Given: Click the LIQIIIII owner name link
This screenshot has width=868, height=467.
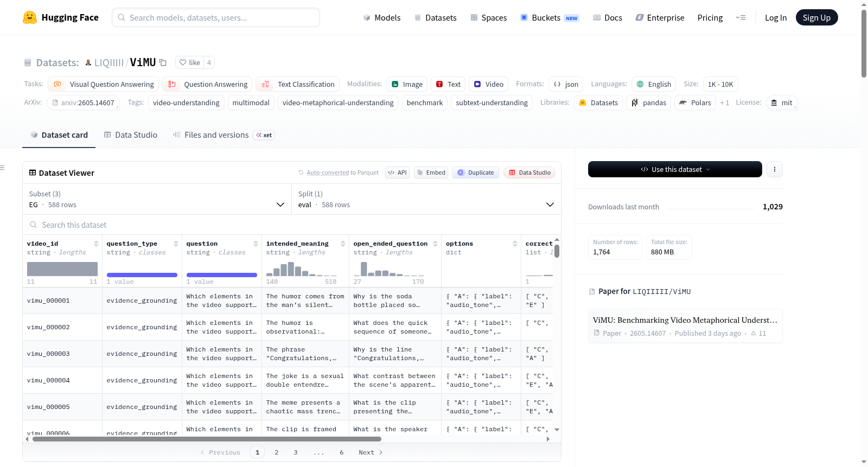Looking at the screenshot, I should 109,62.
